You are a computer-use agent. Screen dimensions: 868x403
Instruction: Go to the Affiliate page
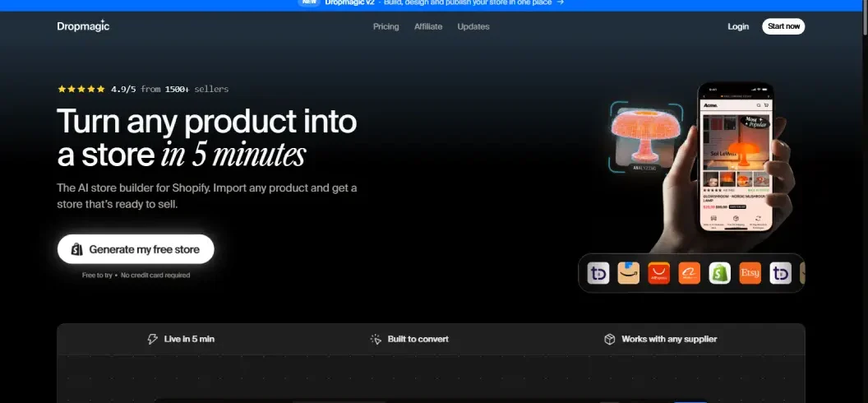pyautogui.click(x=428, y=26)
